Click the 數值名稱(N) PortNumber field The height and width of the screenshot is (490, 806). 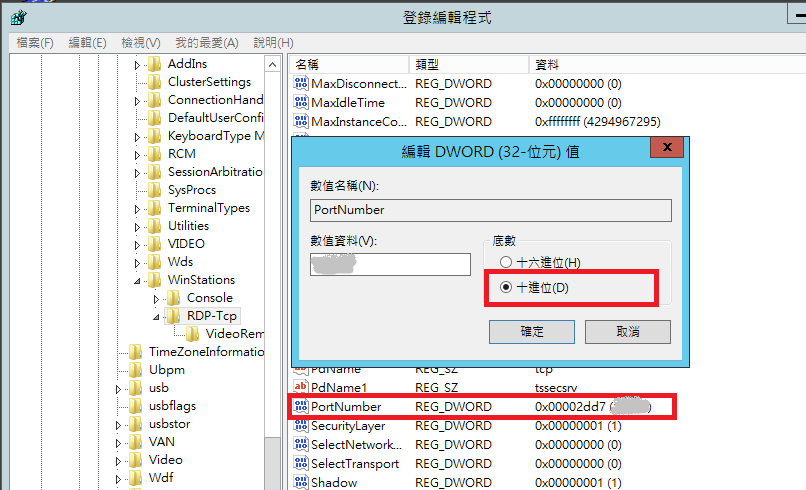click(490, 210)
